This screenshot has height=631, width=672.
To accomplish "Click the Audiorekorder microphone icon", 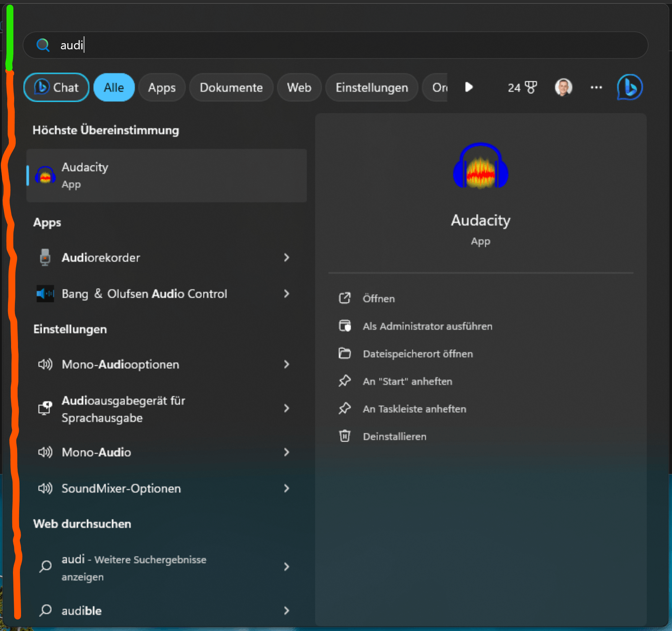I will click(45, 257).
